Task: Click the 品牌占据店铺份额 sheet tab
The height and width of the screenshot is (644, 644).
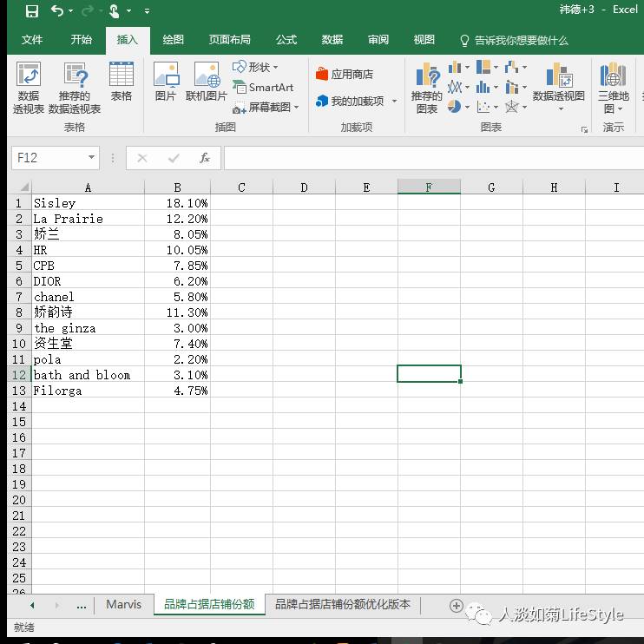Action: click(209, 604)
